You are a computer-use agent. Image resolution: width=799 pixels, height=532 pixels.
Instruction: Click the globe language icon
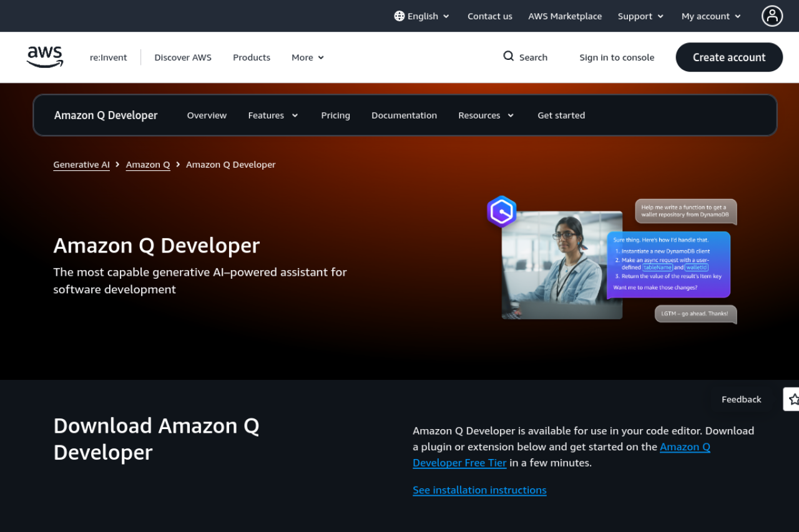pyautogui.click(x=399, y=16)
